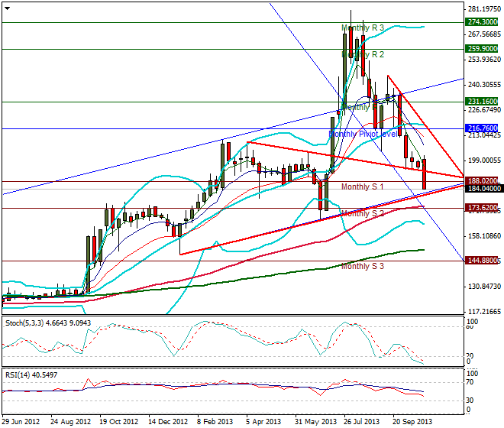
Task: Select the 188.0200 support price tag
Action: click(x=482, y=181)
